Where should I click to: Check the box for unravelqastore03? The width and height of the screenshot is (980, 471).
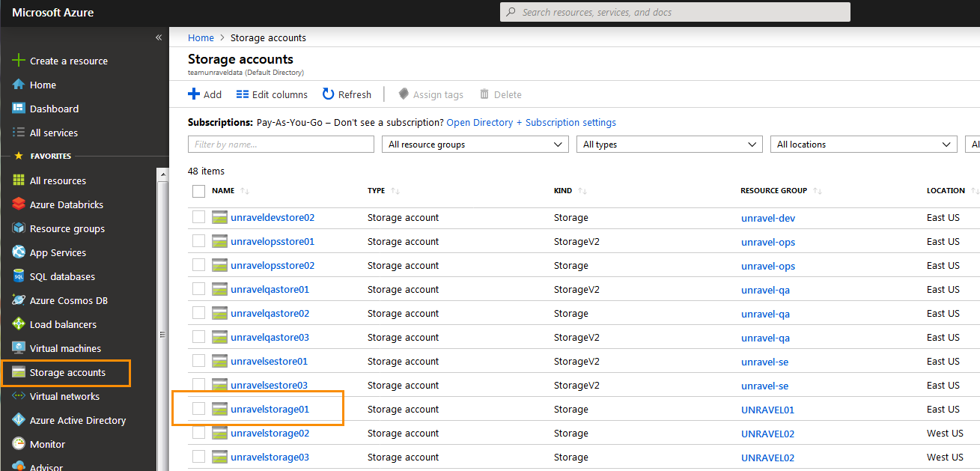click(x=198, y=337)
